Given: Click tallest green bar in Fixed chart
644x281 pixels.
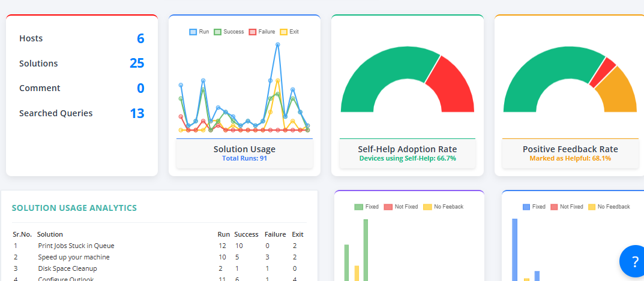Looking at the screenshot, I should pos(366,250).
